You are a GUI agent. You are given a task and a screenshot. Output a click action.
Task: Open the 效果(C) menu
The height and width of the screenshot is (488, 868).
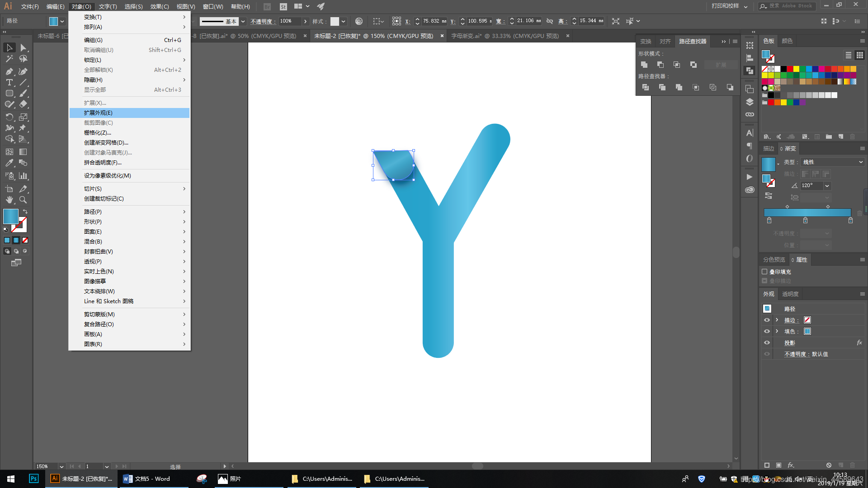159,6
